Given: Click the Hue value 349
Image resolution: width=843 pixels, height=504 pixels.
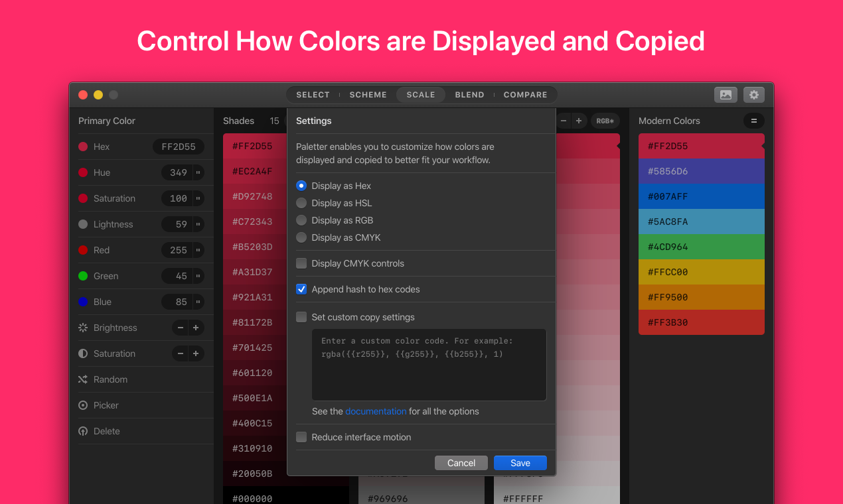Looking at the screenshot, I should (178, 172).
